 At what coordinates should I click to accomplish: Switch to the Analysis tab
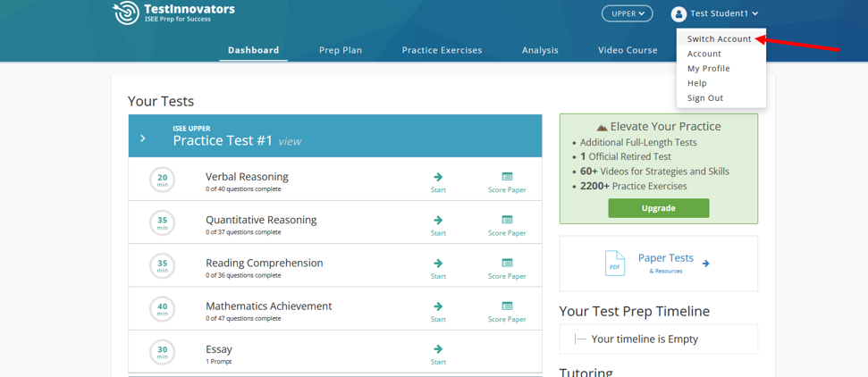[x=540, y=50]
